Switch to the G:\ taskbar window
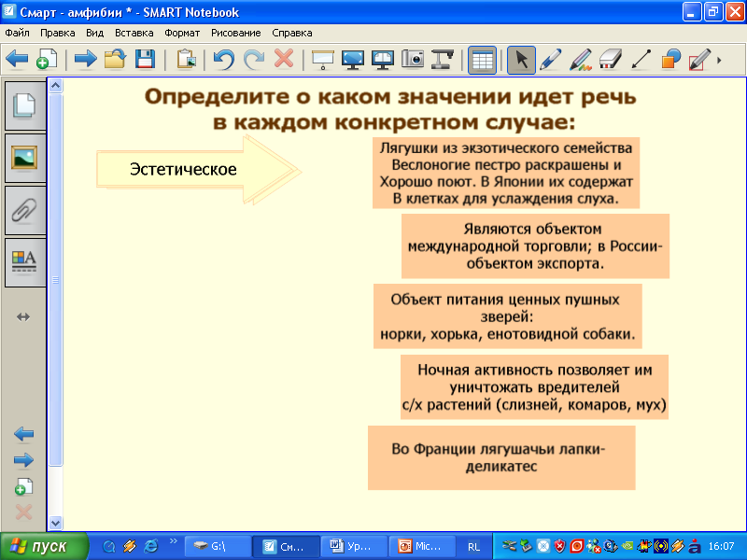 tap(218, 546)
